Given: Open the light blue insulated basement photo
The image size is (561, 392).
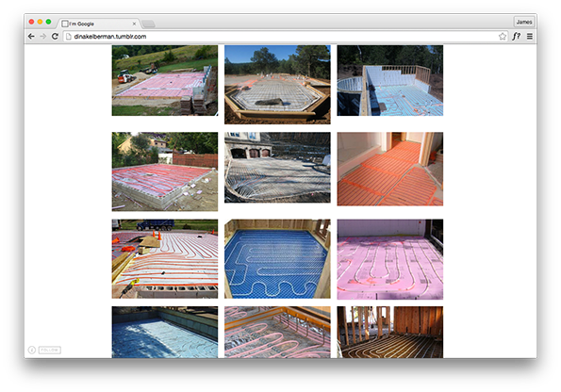Looking at the screenshot, I should pos(390,80).
